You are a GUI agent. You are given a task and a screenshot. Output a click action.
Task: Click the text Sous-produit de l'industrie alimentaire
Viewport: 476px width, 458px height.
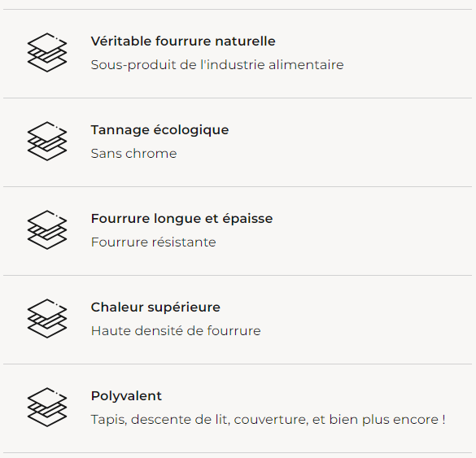pyautogui.click(x=217, y=65)
